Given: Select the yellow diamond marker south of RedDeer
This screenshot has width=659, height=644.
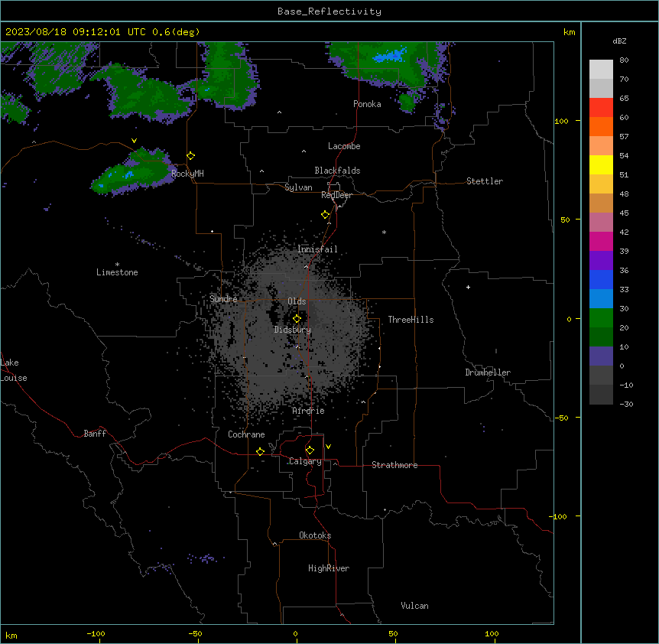Looking at the screenshot, I should tap(326, 215).
